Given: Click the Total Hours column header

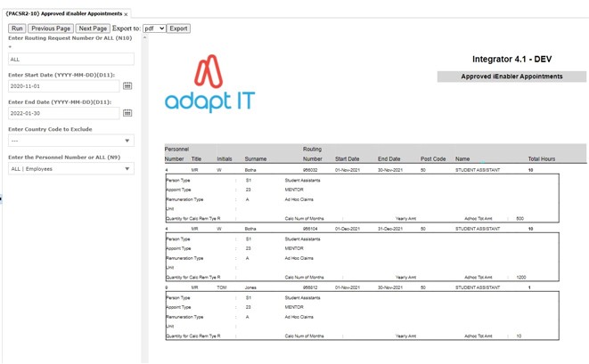Looking at the screenshot, I should [541, 158].
